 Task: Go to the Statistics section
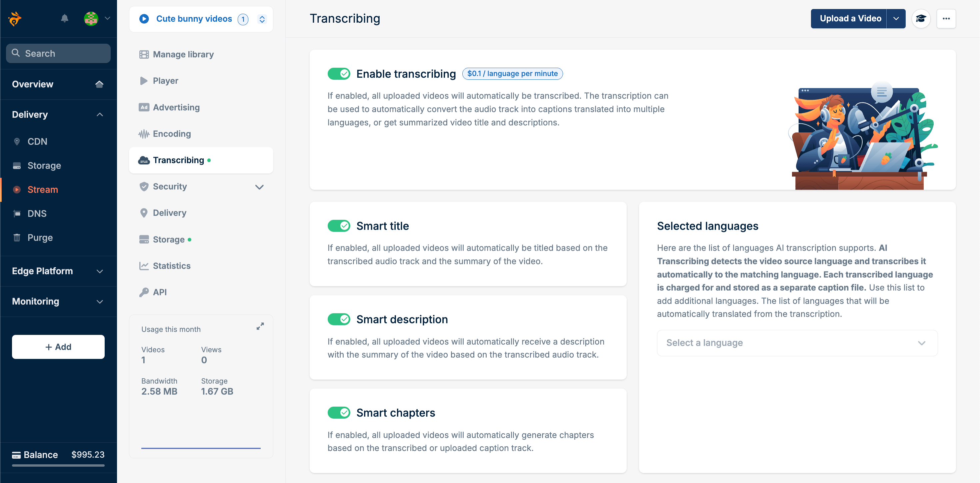(171, 266)
